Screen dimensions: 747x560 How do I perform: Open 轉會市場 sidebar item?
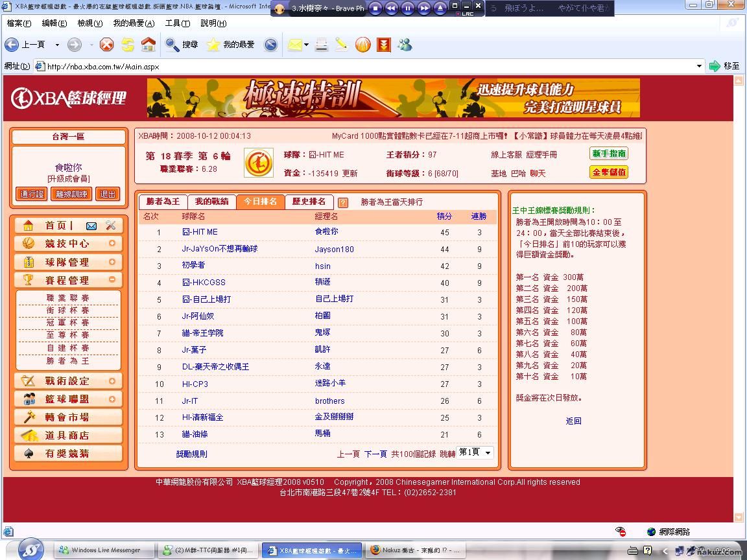click(67, 417)
